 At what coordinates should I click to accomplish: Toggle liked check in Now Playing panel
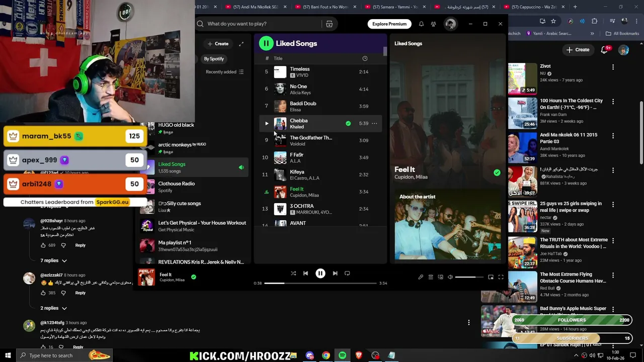click(x=497, y=172)
